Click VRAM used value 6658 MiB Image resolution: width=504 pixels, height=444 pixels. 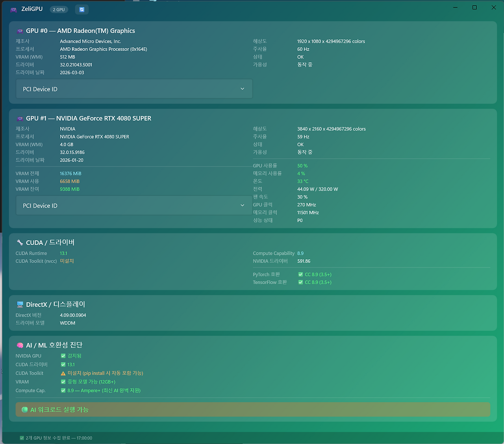point(70,182)
